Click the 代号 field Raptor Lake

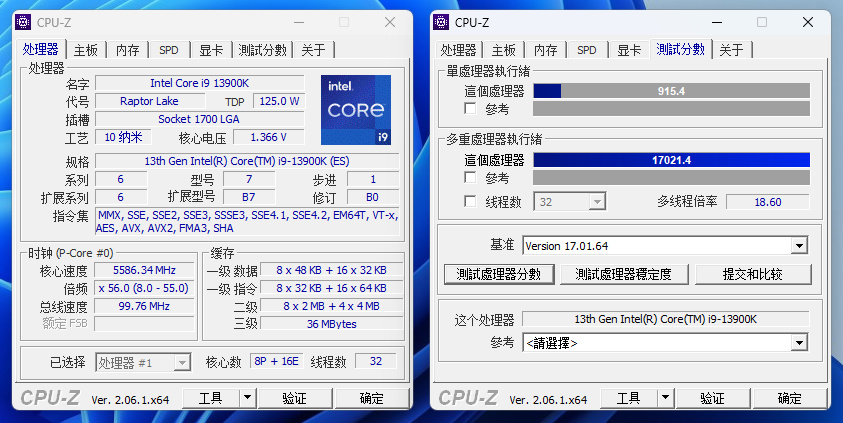pos(149,101)
